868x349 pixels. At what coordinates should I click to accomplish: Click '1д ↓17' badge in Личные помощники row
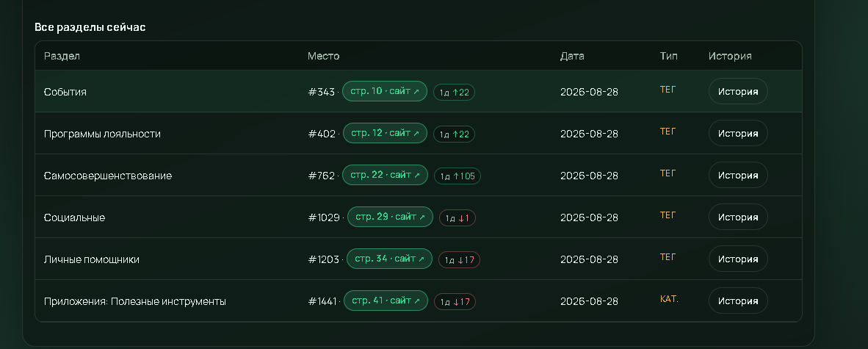coord(459,260)
